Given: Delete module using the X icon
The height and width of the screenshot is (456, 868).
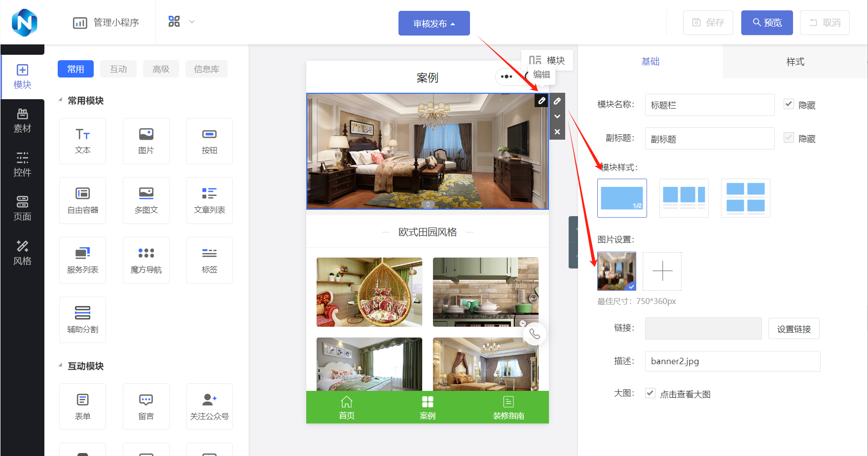Looking at the screenshot, I should click(557, 132).
